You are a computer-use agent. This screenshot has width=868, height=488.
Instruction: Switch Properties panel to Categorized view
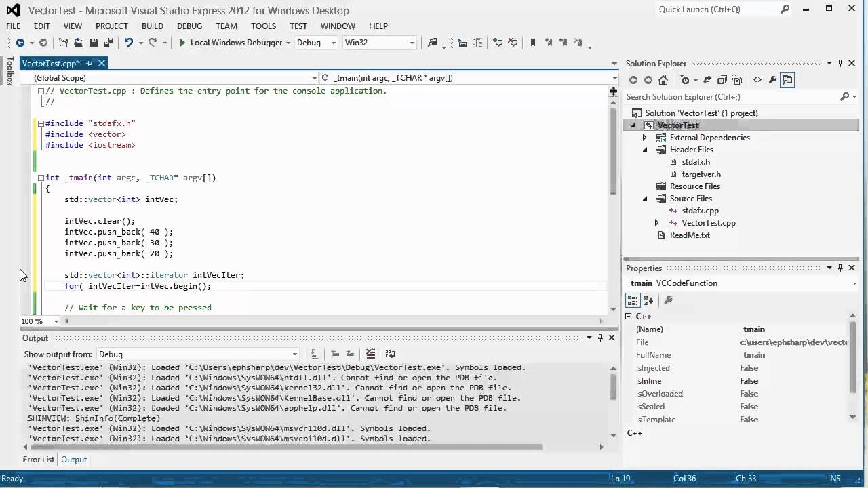pos(633,300)
